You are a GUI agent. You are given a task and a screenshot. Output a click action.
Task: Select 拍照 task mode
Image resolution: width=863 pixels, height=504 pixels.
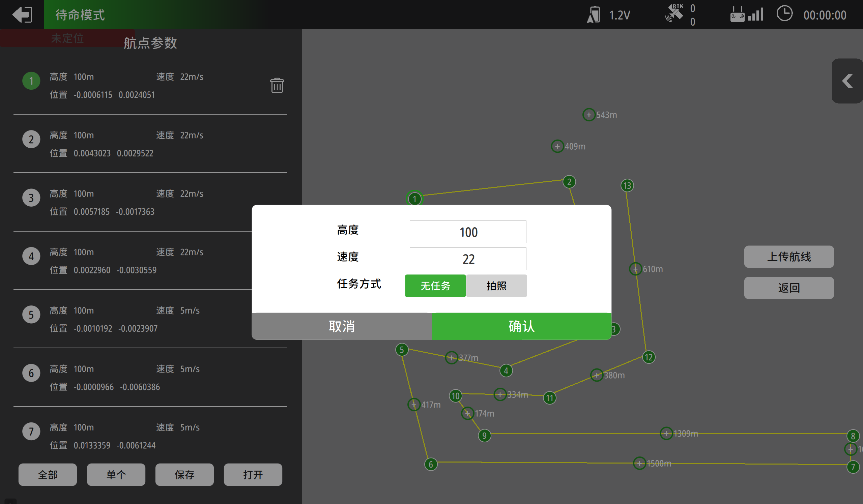click(x=496, y=286)
